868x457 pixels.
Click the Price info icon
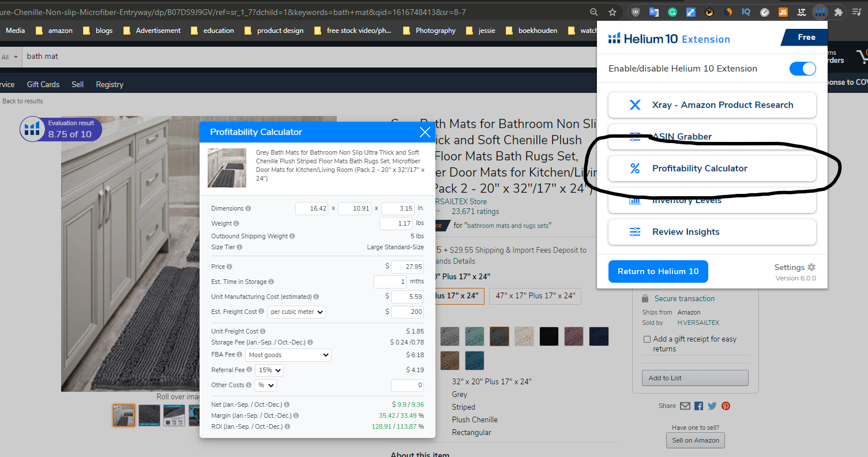230,267
